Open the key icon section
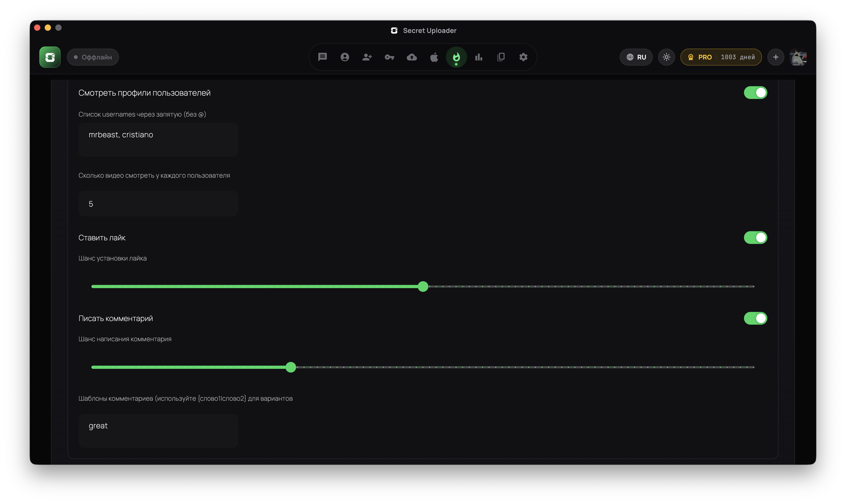 (x=389, y=57)
